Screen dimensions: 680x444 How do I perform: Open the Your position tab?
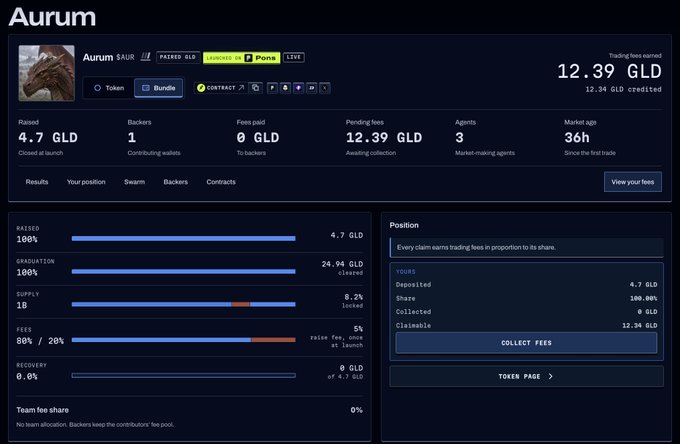[86, 182]
